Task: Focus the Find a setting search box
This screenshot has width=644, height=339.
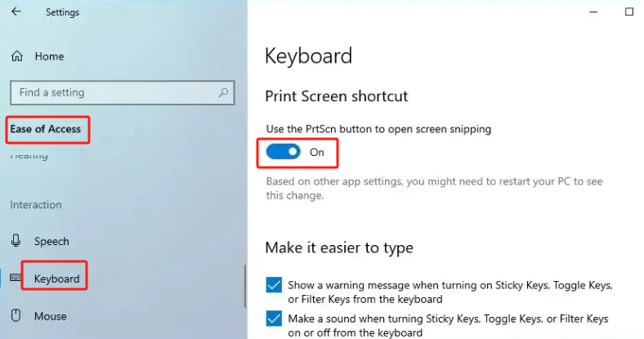Action: (114, 93)
